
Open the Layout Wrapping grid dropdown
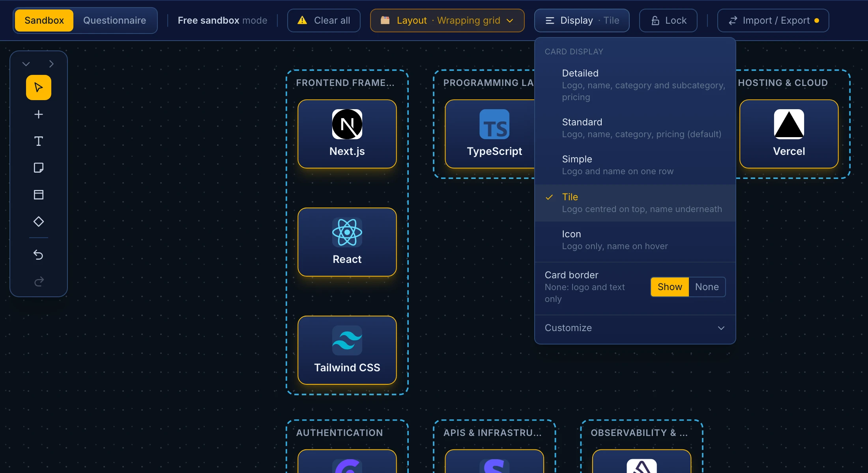447,20
